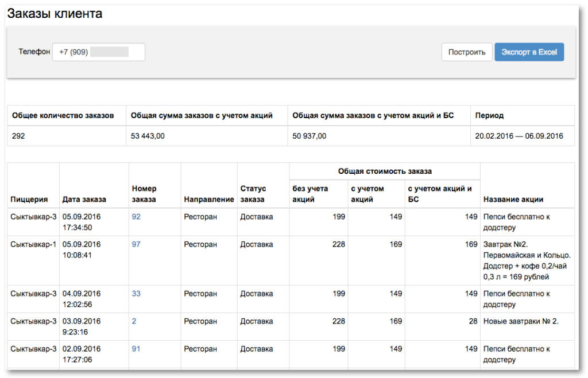Open order number 91 link
This screenshot has width=588, height=378.
(x=136, y=349)
